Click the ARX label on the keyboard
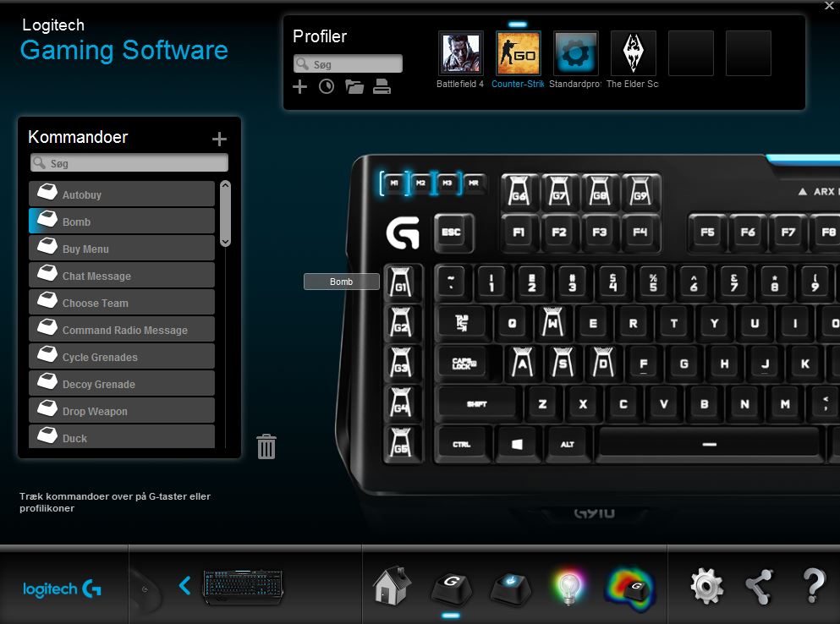 819,191
